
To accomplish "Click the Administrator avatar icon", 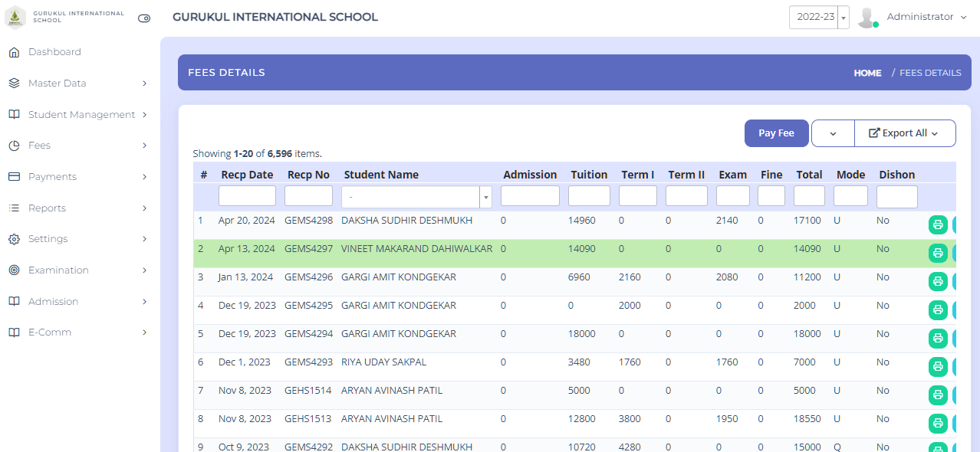I will [867, 18].
